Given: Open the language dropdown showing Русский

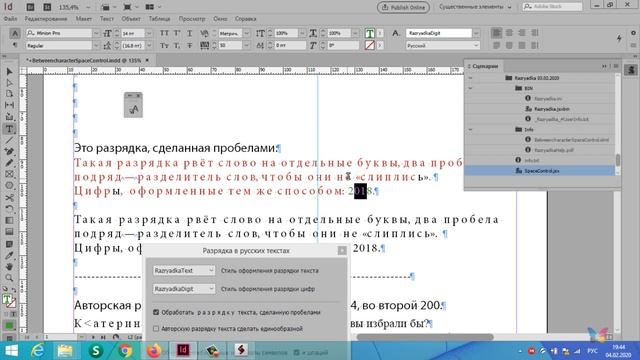Looking at the screenshot, I should pos(476,46).
